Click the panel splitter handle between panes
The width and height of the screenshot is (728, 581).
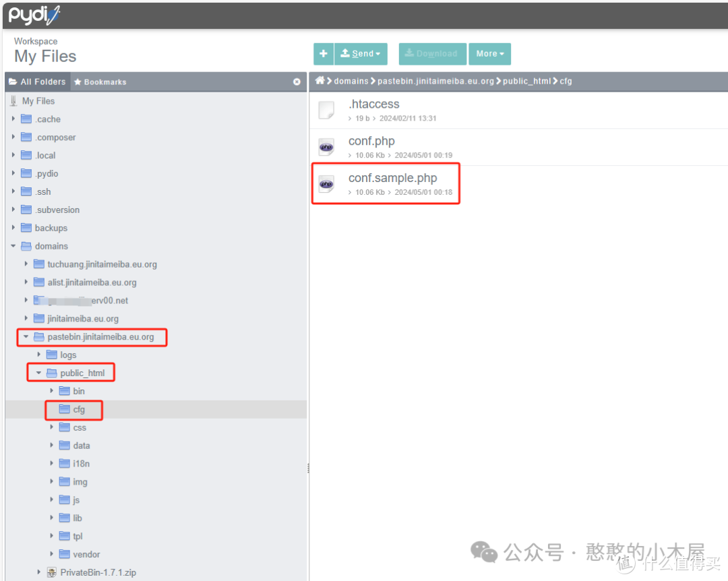click(x=308, y=468)
